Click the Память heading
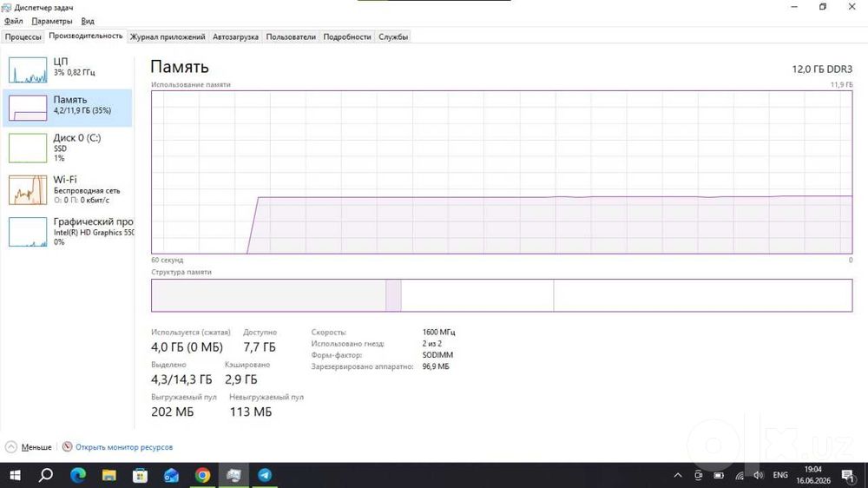Screen dimensions: 868x488 (180, 67)
